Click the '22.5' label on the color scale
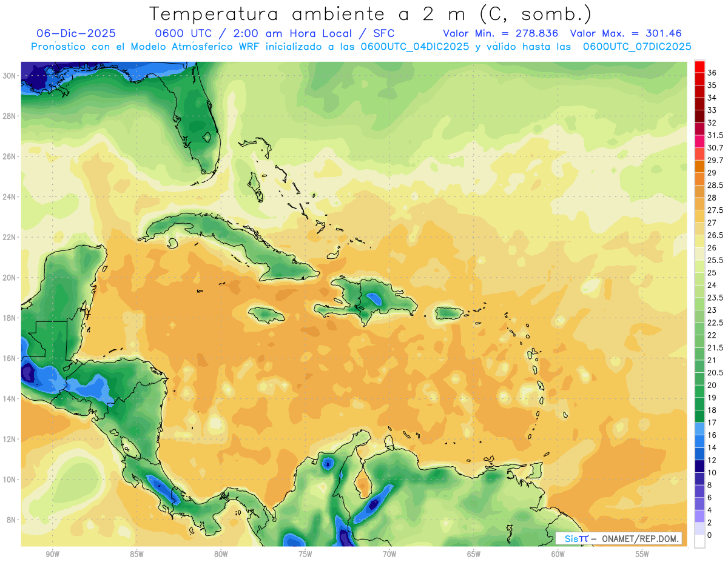Screen dimensions: 728x562 pyautogui.click(x=715, y=323)
